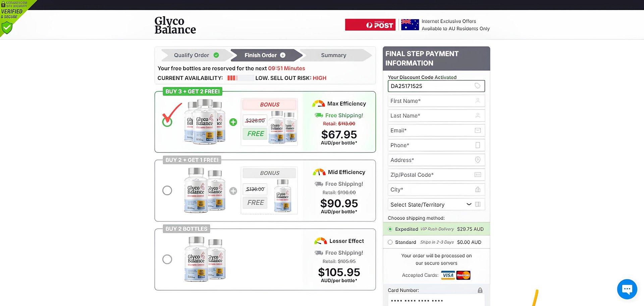This screenshot has height=306, width=644.
Task: Click the person icon in First Name field
Action: [478, 101]
